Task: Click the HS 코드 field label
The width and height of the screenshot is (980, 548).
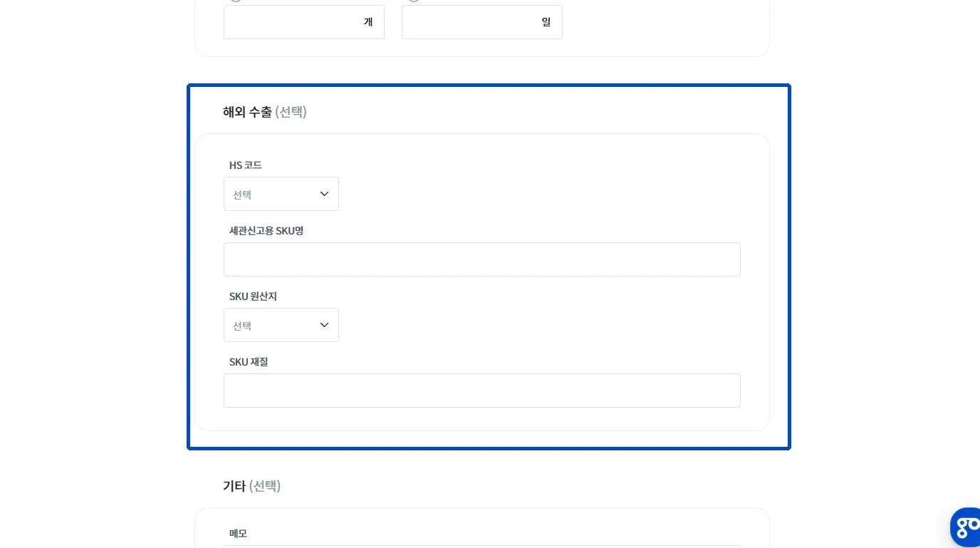Action: [x=246, y=165]
